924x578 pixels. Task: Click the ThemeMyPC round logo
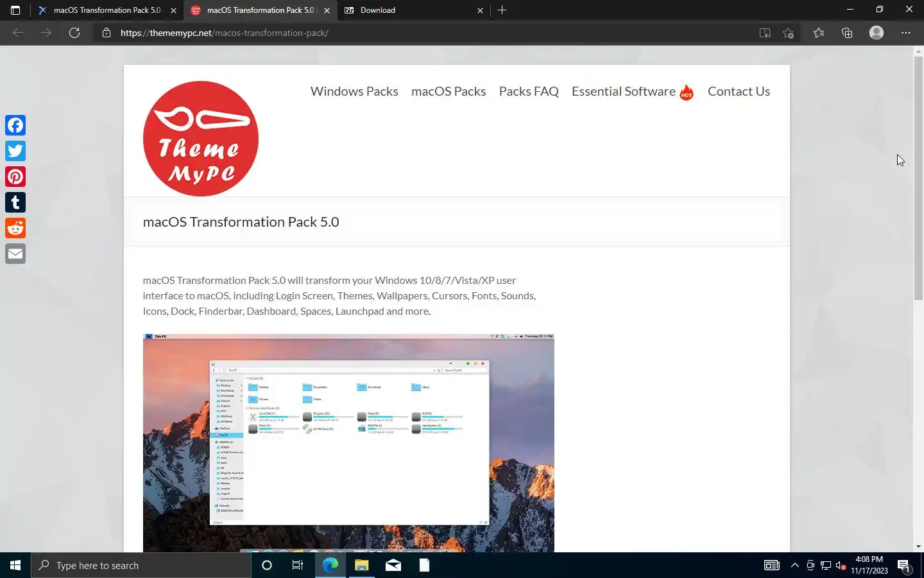(201, 139)
